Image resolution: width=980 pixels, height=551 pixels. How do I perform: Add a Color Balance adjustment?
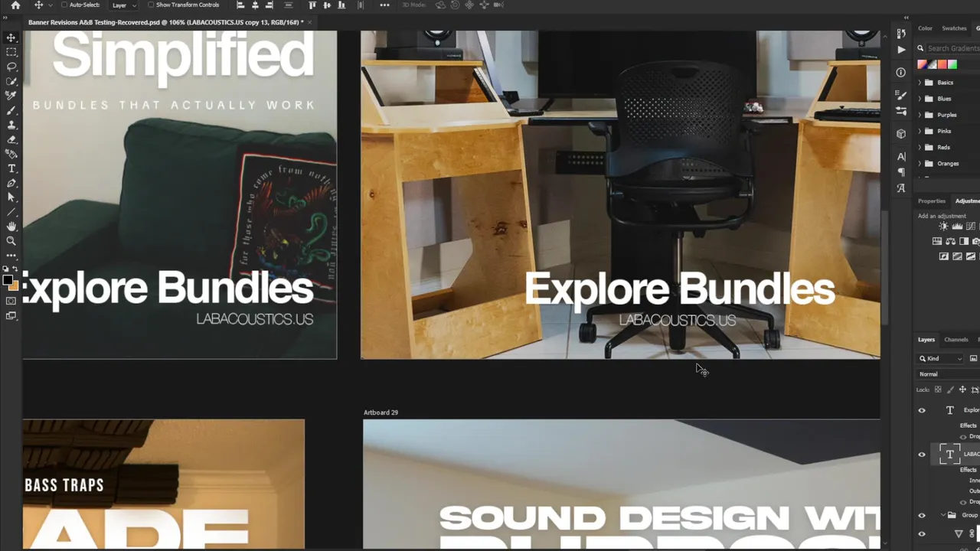[950, 241]
